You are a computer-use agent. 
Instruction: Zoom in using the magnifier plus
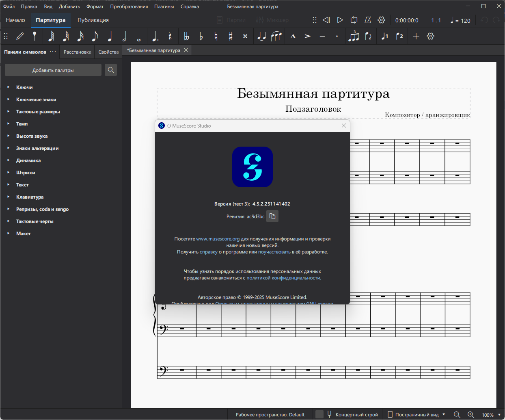[x=471, y=414]
